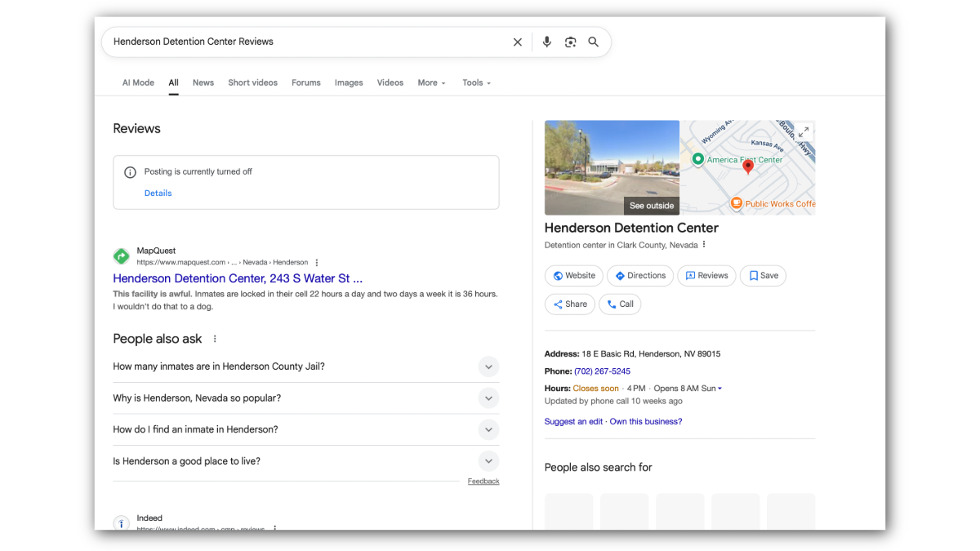Click the red location pin on the map
The width and height of the screenshot is (980, 551).
point(747,167)
